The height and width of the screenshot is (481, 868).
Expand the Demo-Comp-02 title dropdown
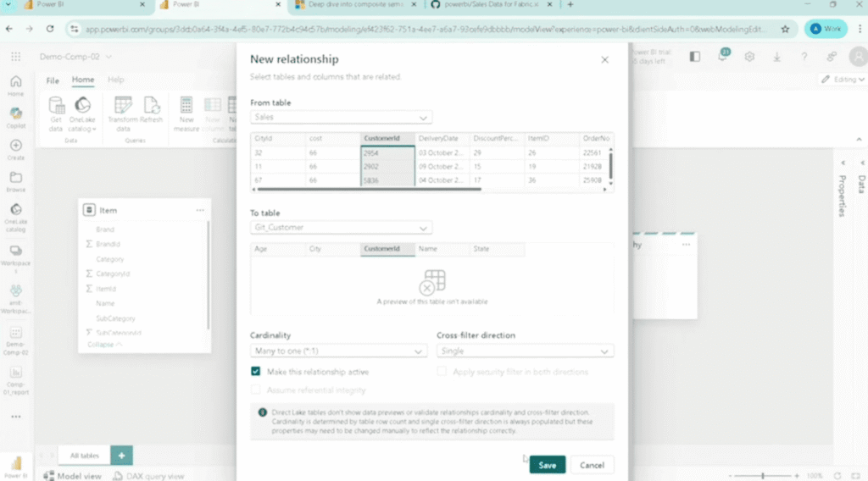click(108, 57)
